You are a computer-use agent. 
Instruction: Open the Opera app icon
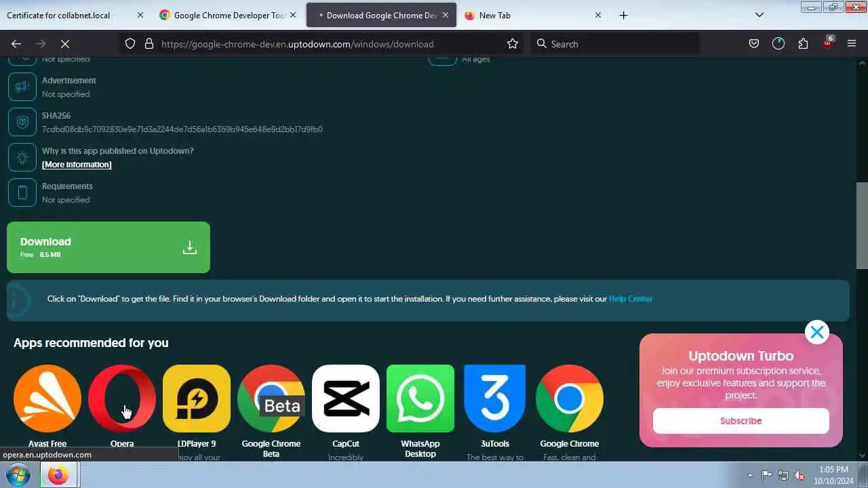click(122, 399)
